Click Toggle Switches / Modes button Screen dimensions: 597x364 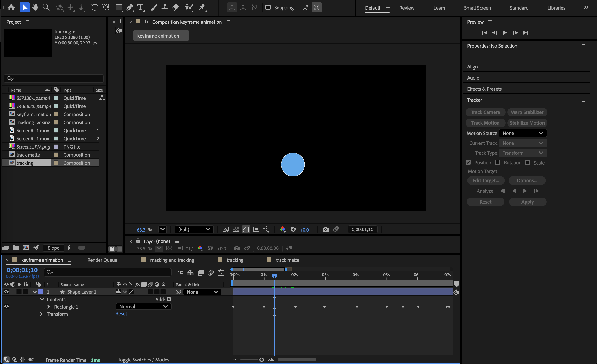tap(143, 360)
